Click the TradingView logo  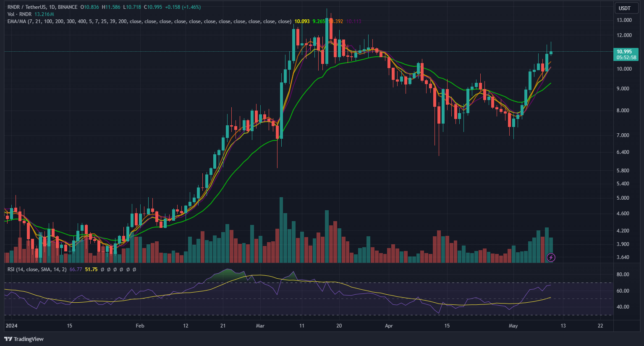click(24, 339)
